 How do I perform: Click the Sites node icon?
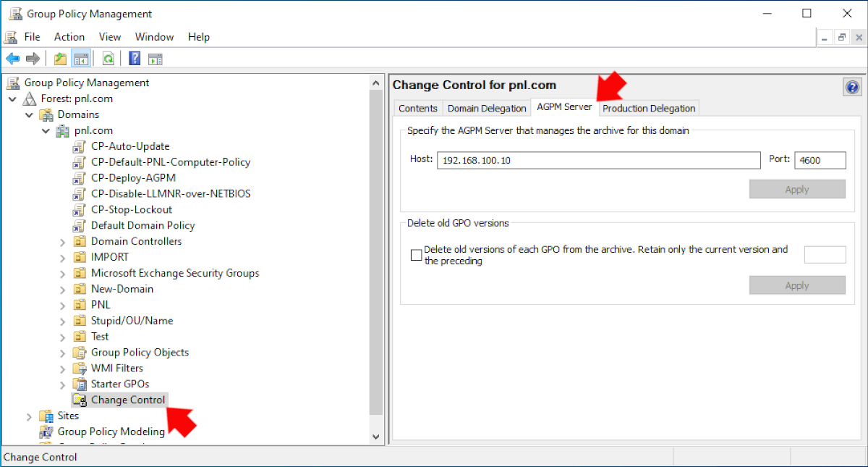pos(47,416)
